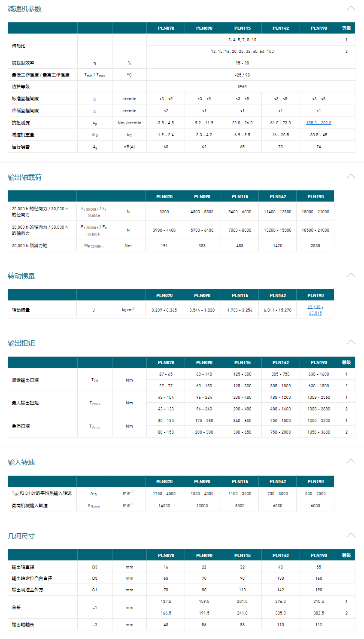
Task: Select 等级 column header in 输出扭矩 table
Action: pyautogui.click(x=346, y=363)
